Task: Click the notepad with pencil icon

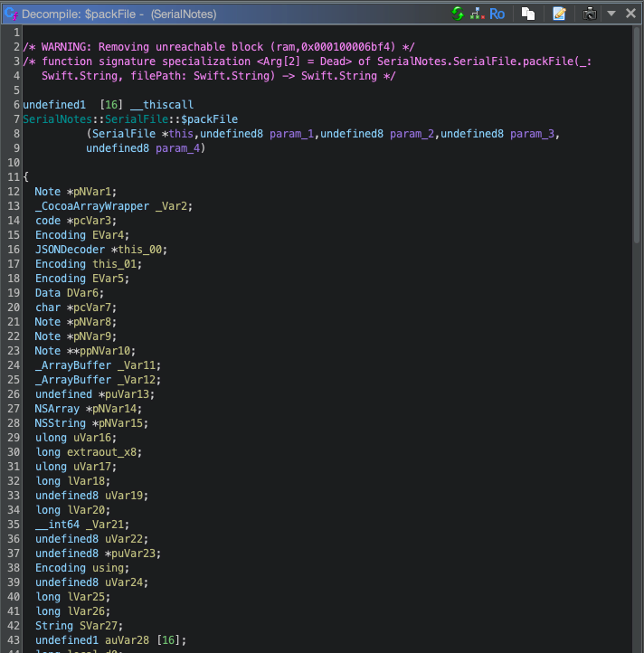Action: pos(559,14)
